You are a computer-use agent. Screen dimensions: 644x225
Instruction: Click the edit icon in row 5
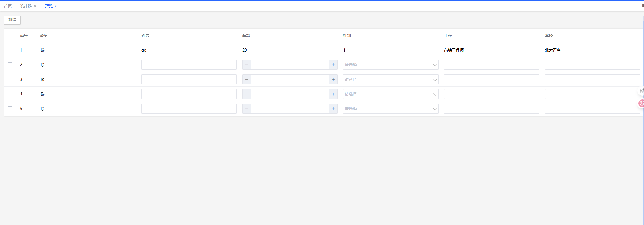(42, 109)
